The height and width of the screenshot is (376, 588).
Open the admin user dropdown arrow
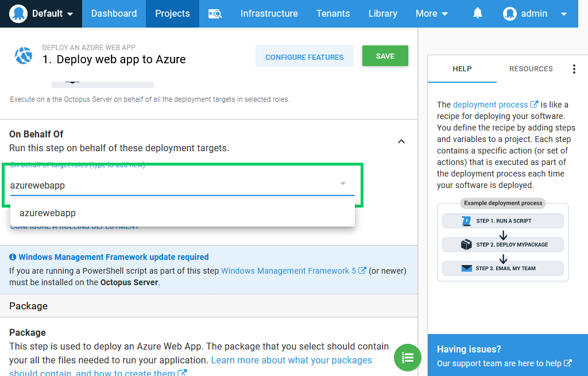tap(564, 14)
